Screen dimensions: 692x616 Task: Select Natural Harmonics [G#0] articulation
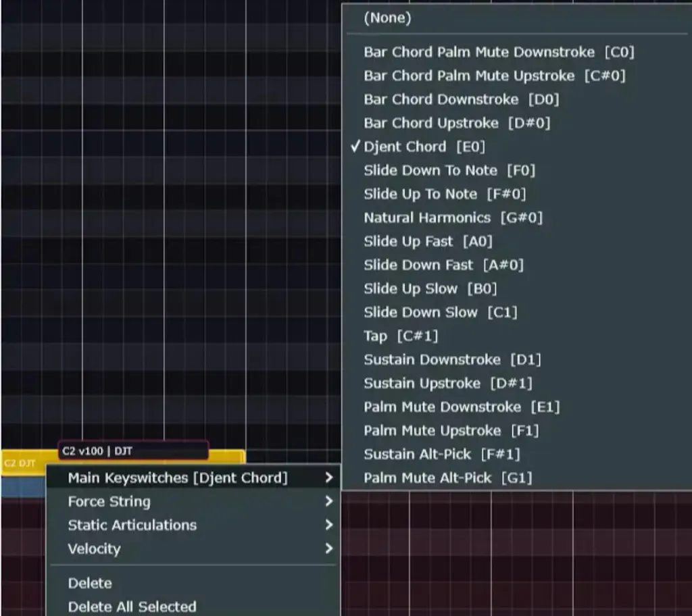pos(453,217)
